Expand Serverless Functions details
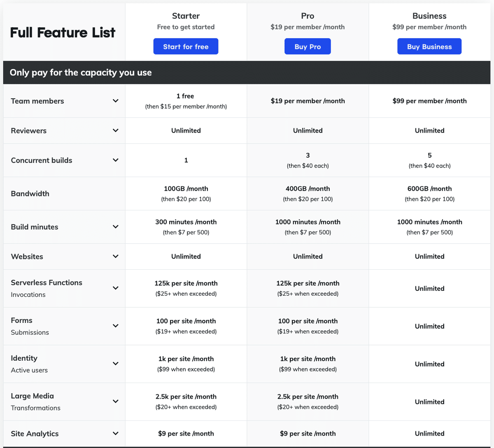The image size is (494, 448). (116, 288)
